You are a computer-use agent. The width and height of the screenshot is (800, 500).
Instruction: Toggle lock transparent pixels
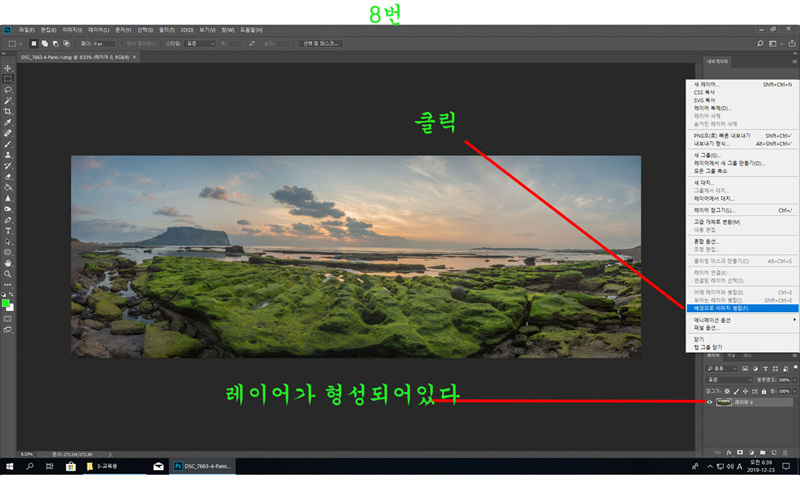pyautogui.click(x=727, y=391)
